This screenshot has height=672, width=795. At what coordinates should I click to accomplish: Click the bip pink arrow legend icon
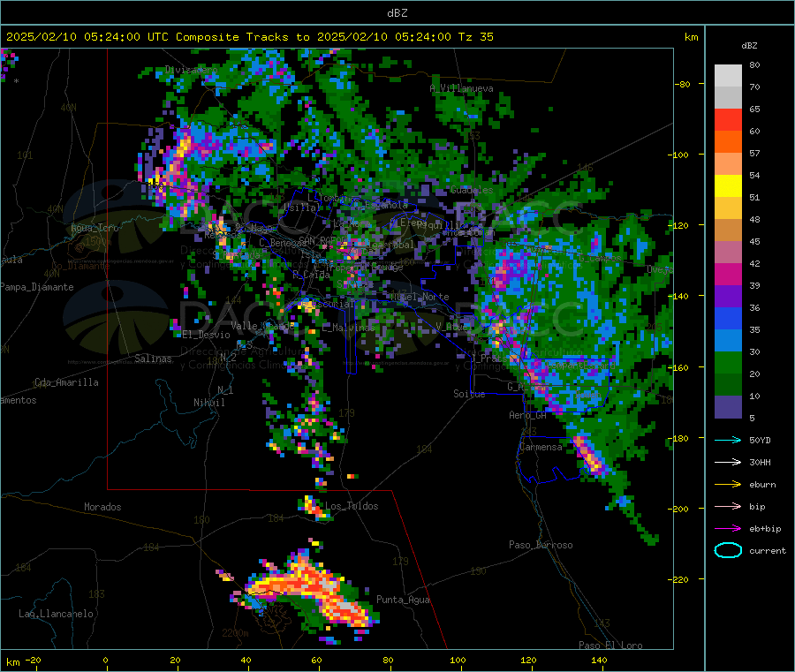click(728, 506)
